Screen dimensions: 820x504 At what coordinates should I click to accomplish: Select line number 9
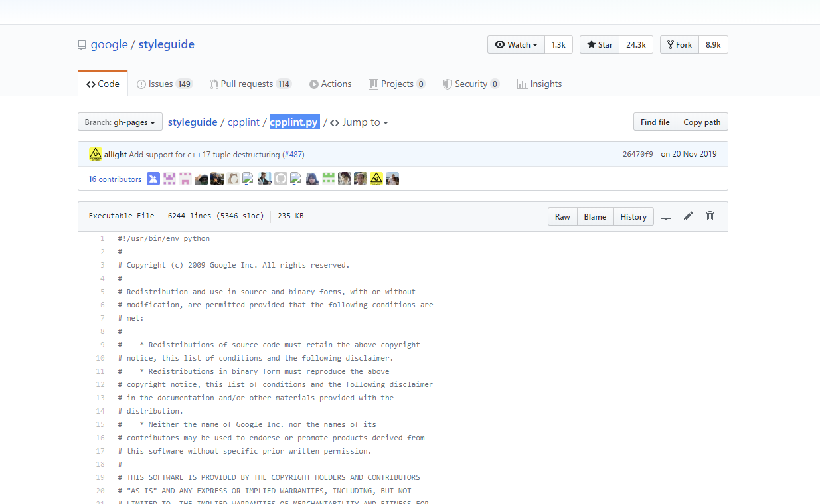(102, 345)
